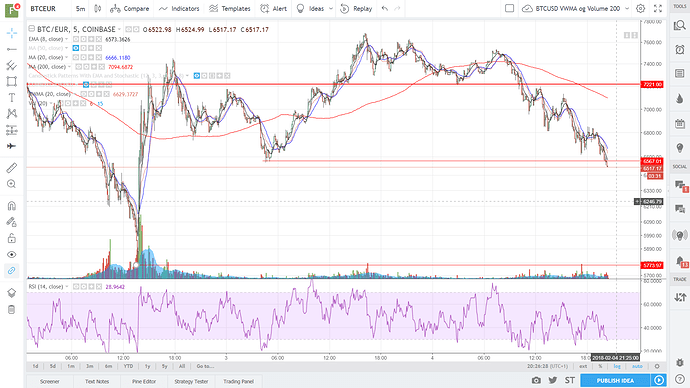
Task: Hide all drawings with eye icon
Action: pos(11,255)
